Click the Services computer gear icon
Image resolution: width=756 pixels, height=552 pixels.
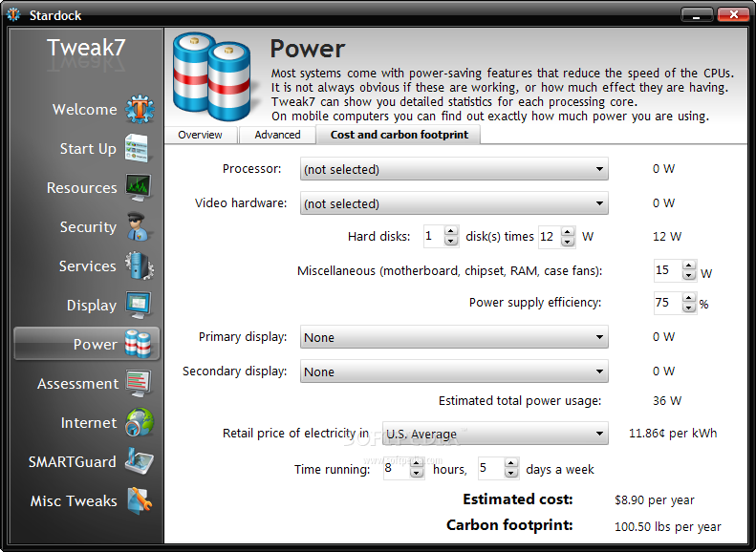(140, 265)
